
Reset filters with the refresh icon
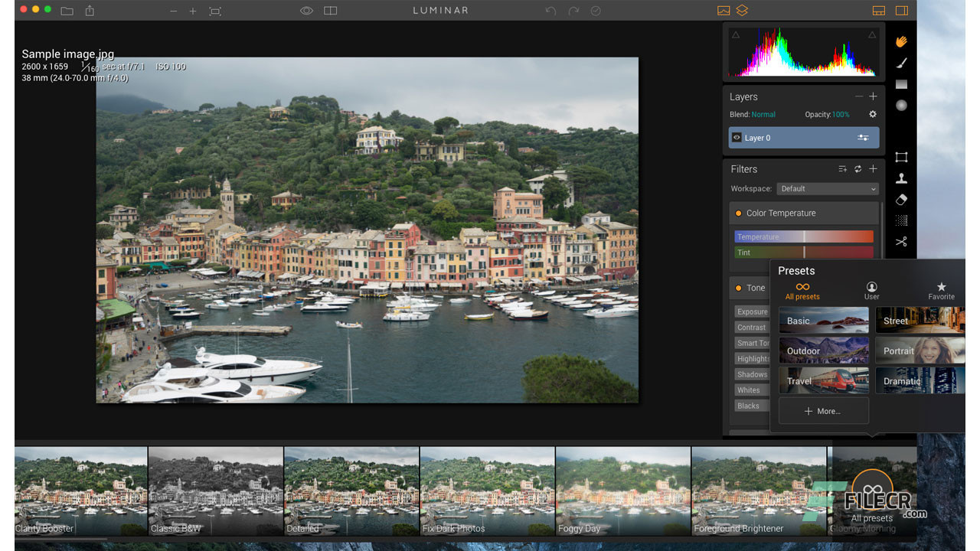[x=858, y=169]
